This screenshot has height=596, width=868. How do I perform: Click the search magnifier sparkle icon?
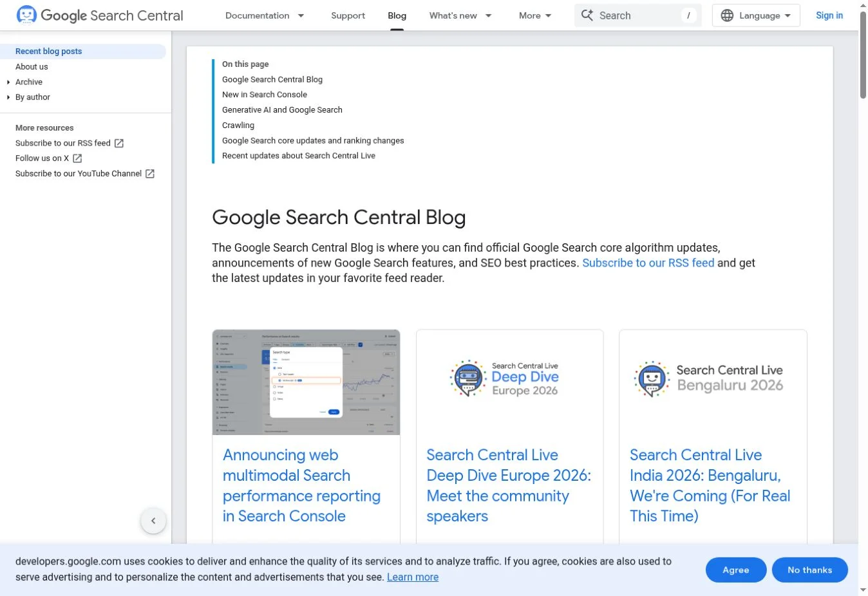tap(587, 15)
